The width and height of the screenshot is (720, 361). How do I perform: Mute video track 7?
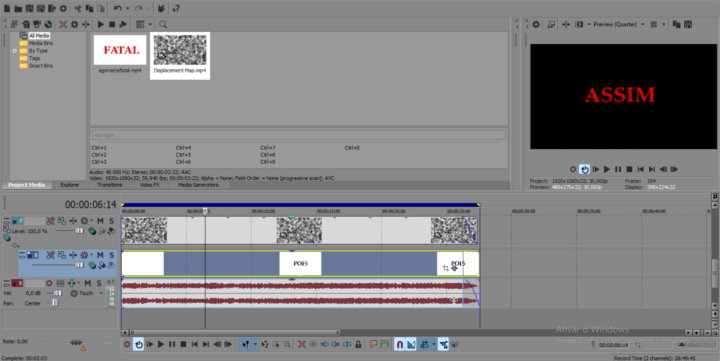coord(100,221)
